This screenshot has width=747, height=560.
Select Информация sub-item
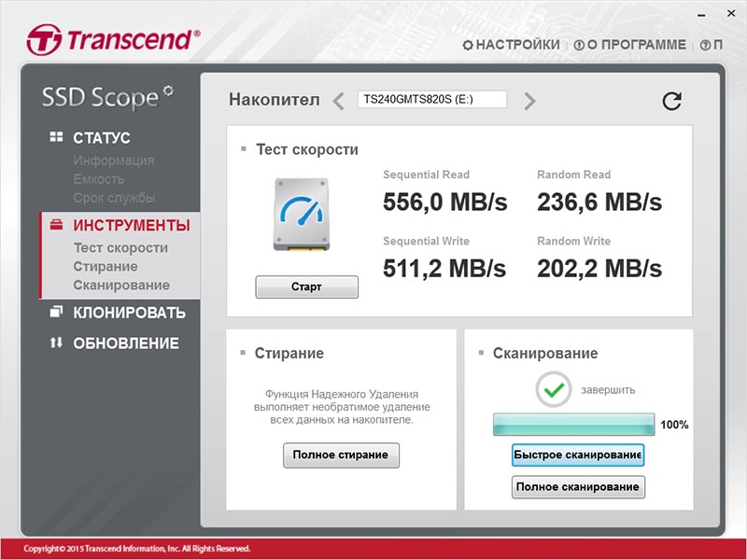pos(113,161)
